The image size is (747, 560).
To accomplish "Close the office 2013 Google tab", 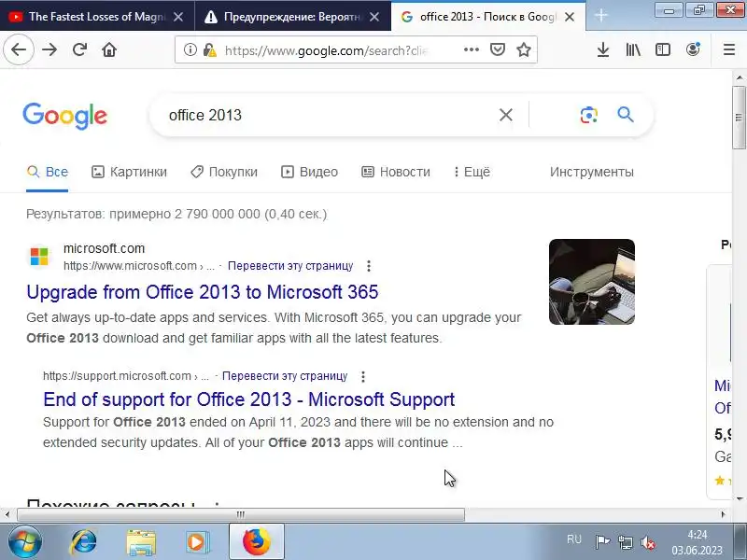I will tap(570, 17).
